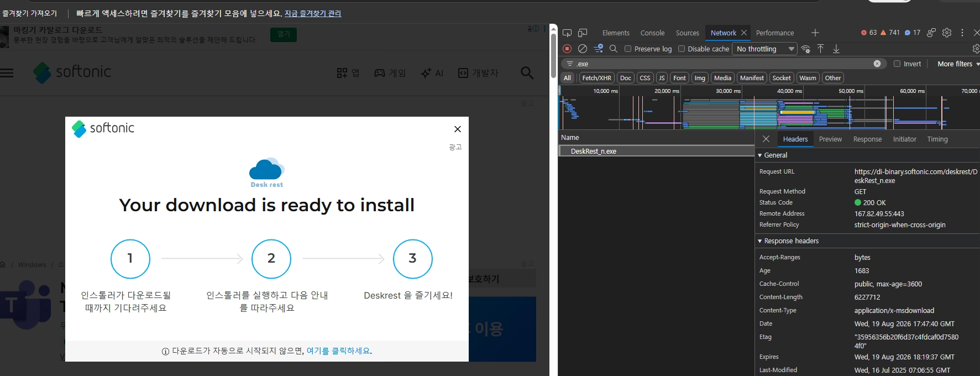Click the 지금 즐겨찾기 관리 link
The height and width of the screenshot is (376, 980).
coord(313,13)
